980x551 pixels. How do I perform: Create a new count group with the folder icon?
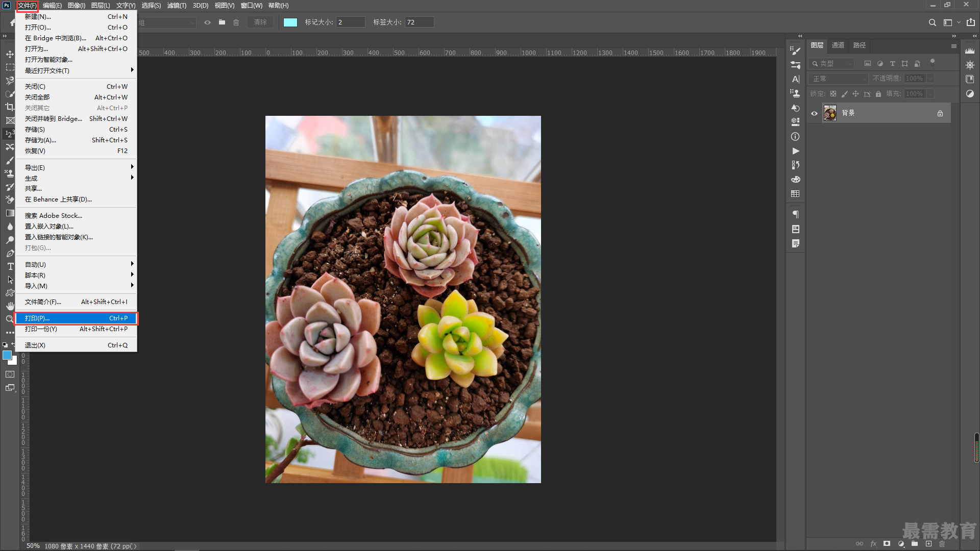[222, 22]
